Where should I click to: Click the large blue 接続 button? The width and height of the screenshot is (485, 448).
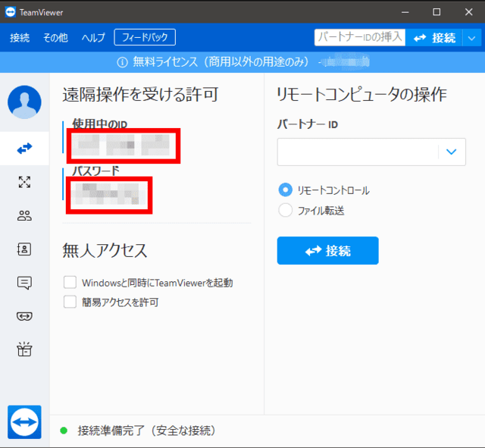pos(327,251)
